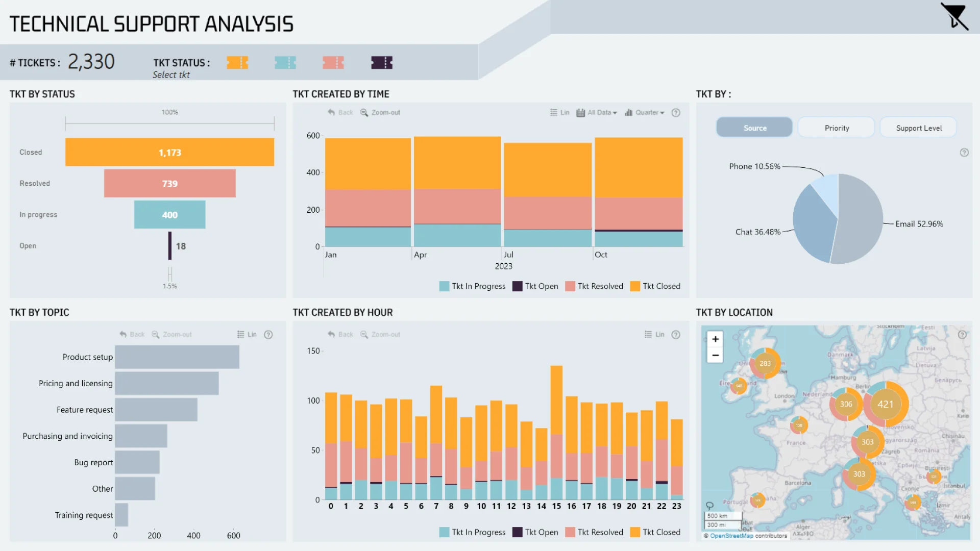The height and width of the screenshot is (551, 980).
Task: Click the Open funnel bar showing 18
Action: (170, 245)
